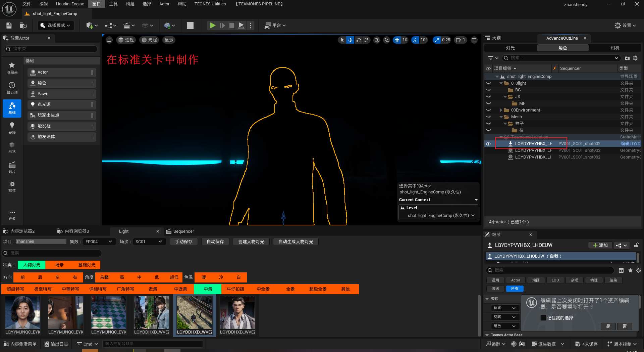Select the 暖 warm color temperature swatch
This screenshot has height=352, width=644.
point(204,277)
